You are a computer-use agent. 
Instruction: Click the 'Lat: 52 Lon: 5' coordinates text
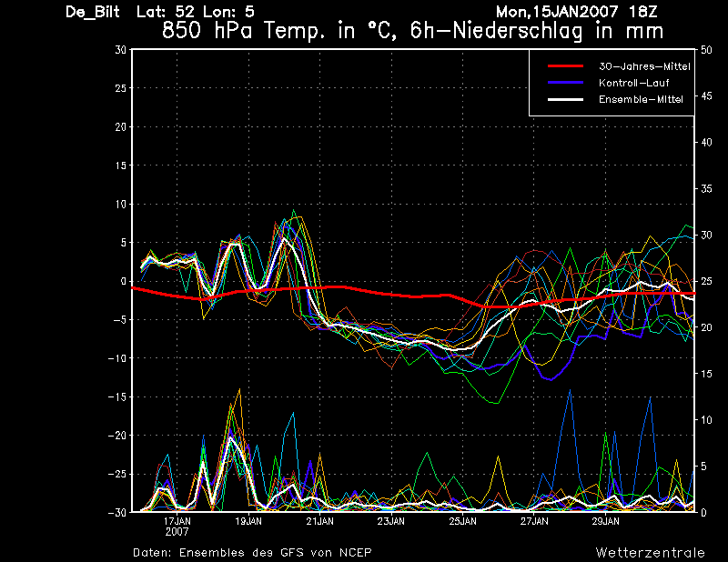(196, 12)
